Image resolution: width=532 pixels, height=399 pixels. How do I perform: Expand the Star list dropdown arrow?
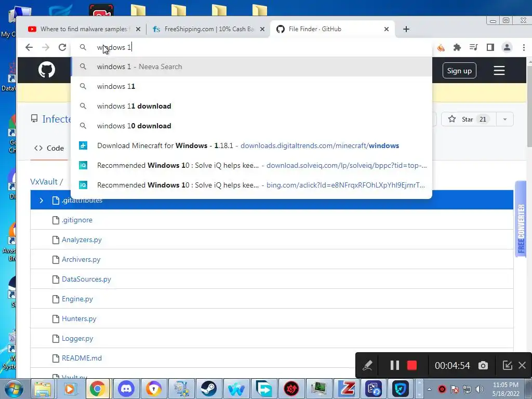click(505, 119)
